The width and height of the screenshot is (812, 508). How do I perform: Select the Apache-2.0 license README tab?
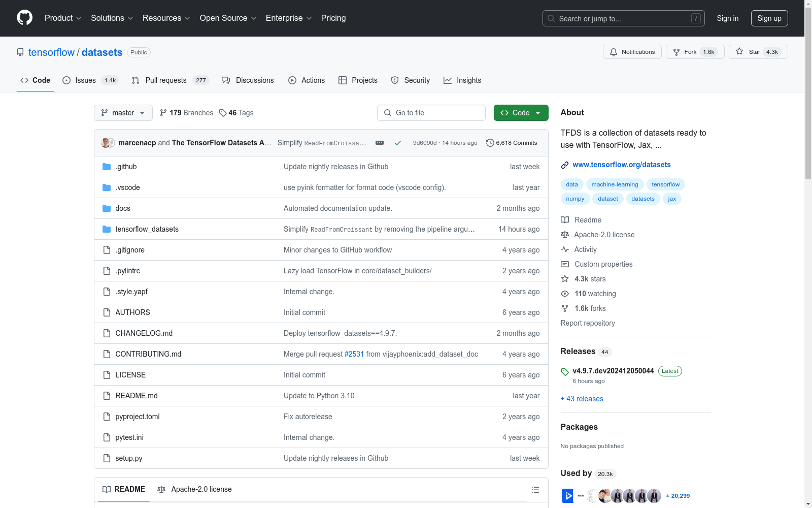coord(195,489)
